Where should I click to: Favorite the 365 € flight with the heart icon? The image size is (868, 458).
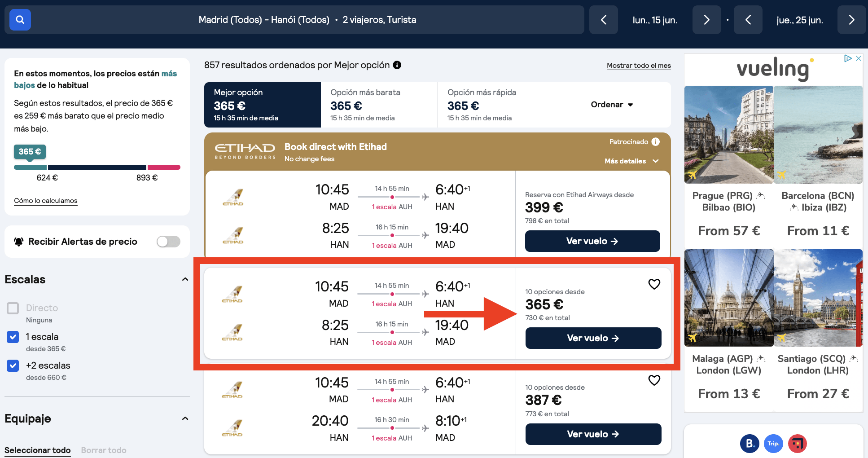coord(654,284)
